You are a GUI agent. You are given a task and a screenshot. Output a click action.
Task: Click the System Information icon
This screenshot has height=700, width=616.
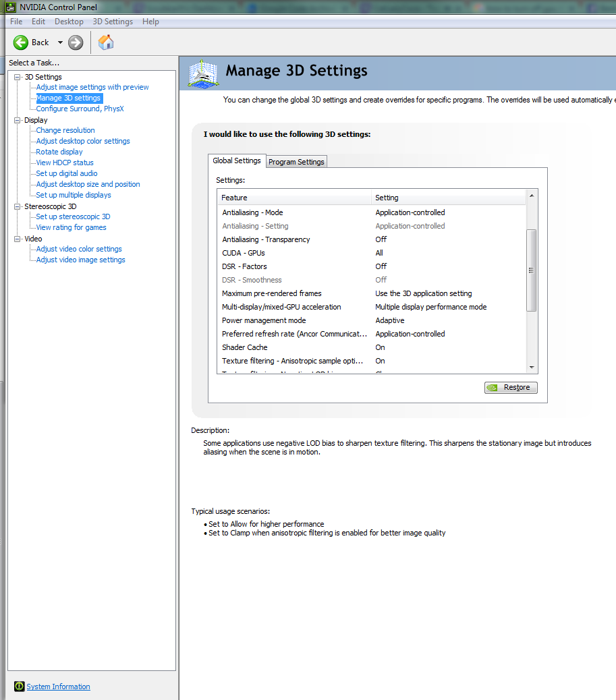(19, 686)
